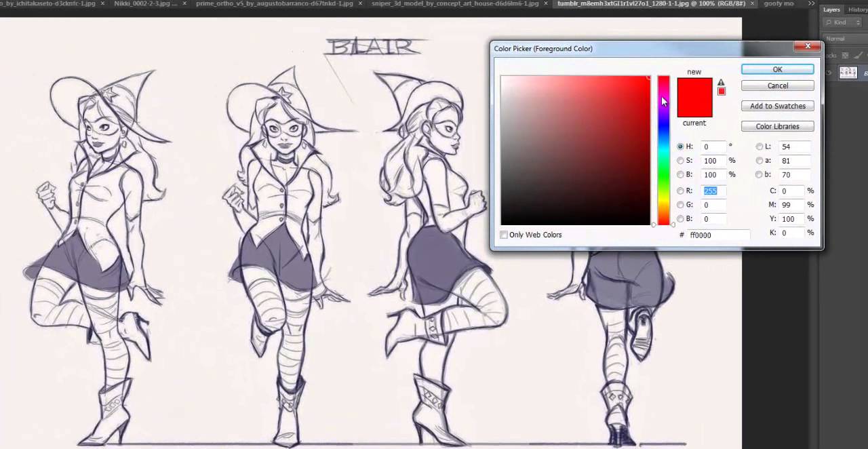Viewport: 868px width, 449px height.
Task: Click the G green value field
Action: click(714, 205)
